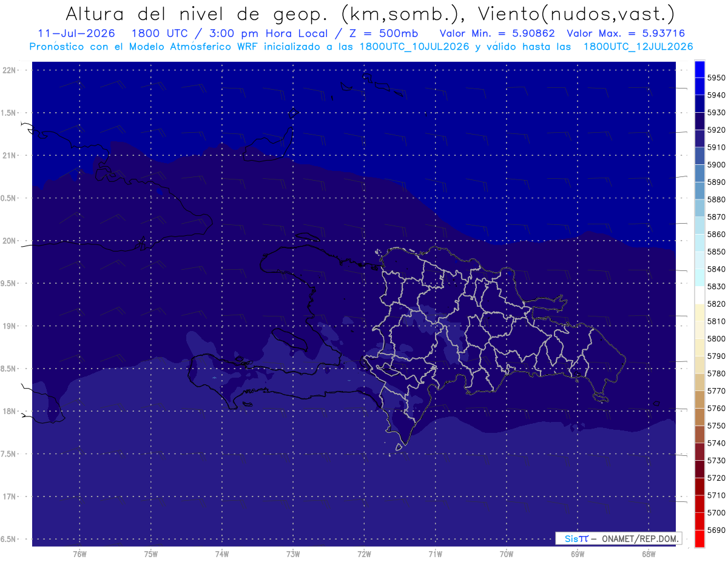This screenshot has height=562, width=728.
Task: Click the longitude label '68W'
Action: coord(649,554)
